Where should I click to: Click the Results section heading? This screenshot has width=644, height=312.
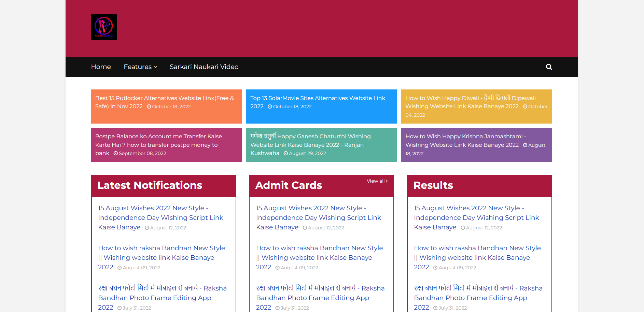tap(433, 185)
